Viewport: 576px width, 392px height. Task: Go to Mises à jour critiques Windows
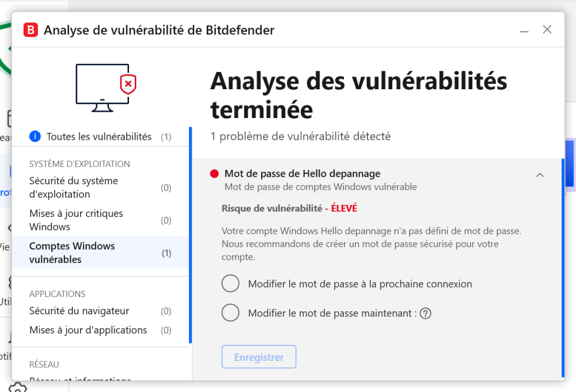pyautogui.click(x=76, y=220)
